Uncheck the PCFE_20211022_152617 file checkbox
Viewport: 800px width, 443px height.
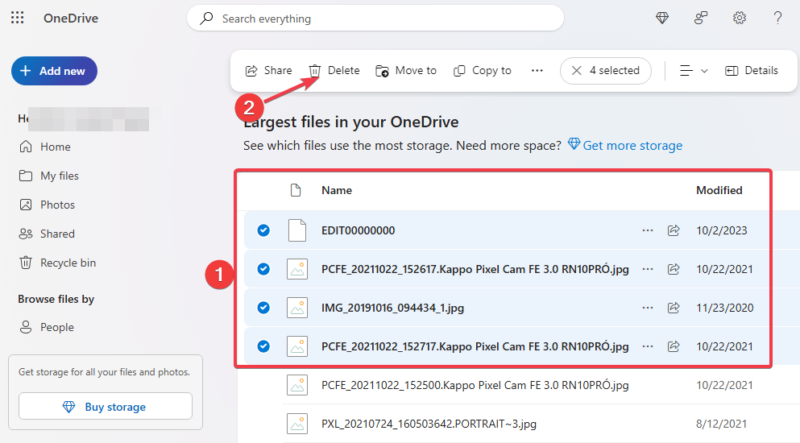click(x=263, y=269)
